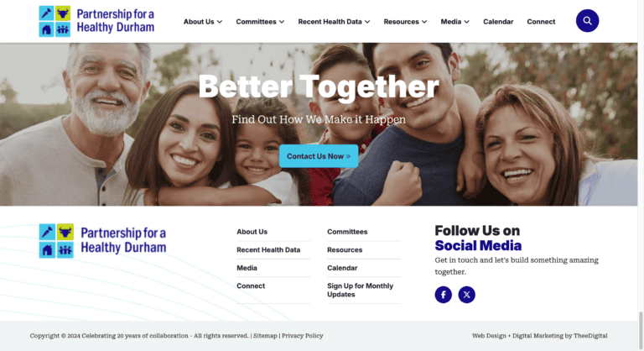Open the search icon in header
644x351 pixels.
(587, 21)
